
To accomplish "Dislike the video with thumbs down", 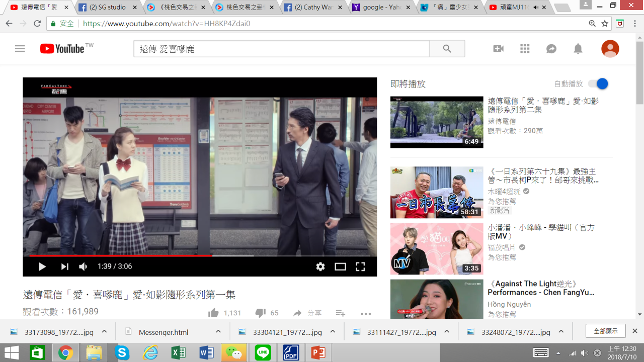I will click(260, 313).
